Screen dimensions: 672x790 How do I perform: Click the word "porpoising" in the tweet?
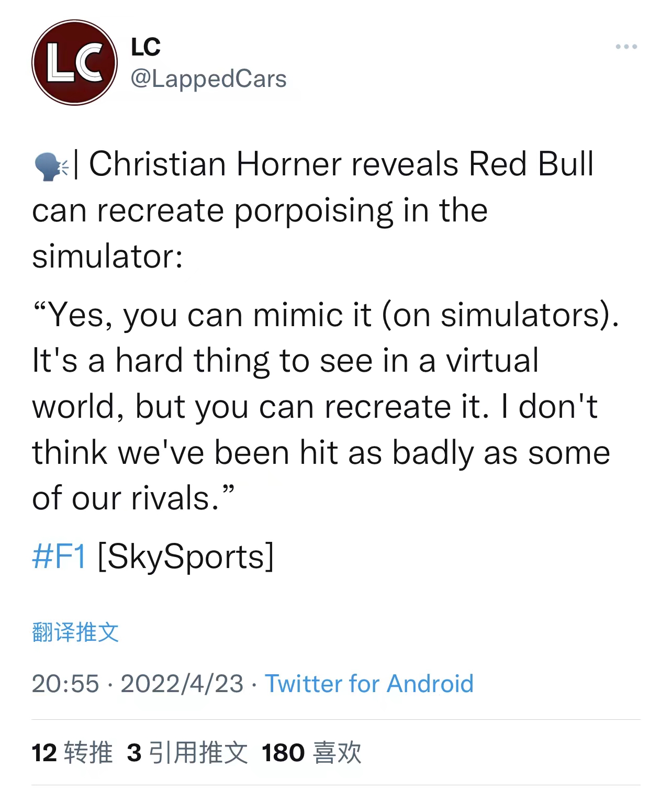[313, 210]
